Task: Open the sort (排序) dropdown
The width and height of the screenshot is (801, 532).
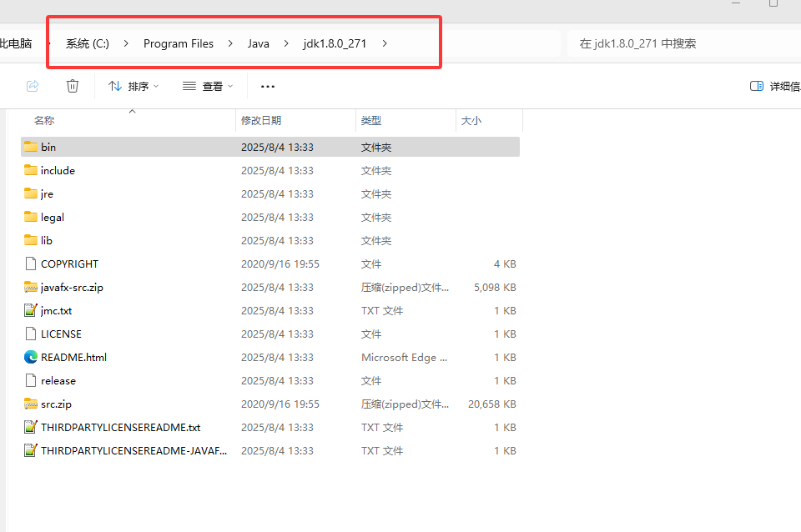Action: pos(133,86)
